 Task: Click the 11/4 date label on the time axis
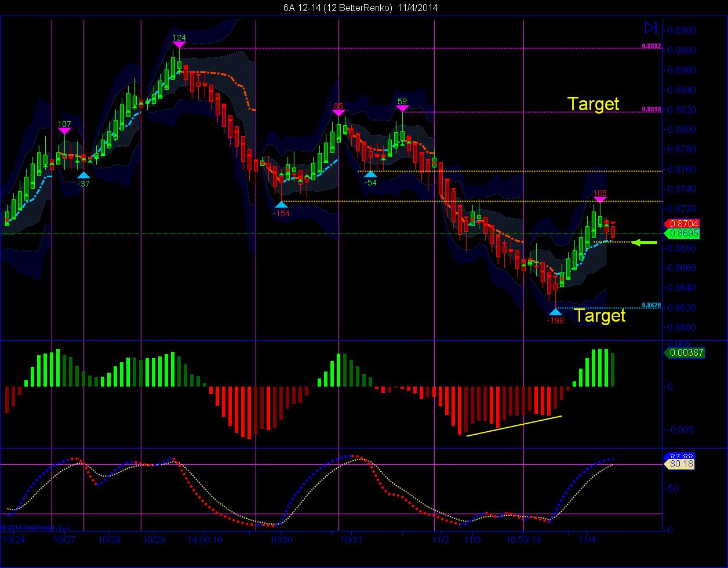click(x=587, y=539)
